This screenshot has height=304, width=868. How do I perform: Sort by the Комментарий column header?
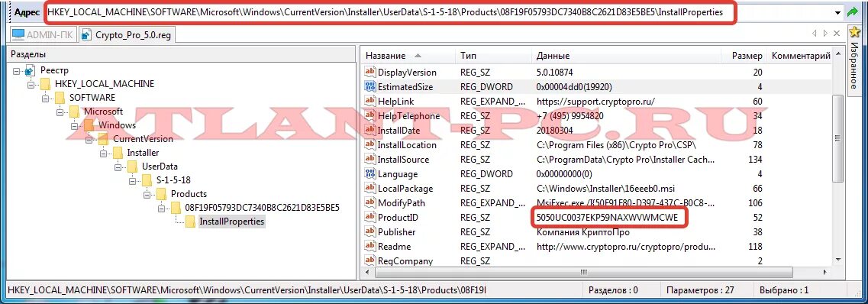pos(801,56)
